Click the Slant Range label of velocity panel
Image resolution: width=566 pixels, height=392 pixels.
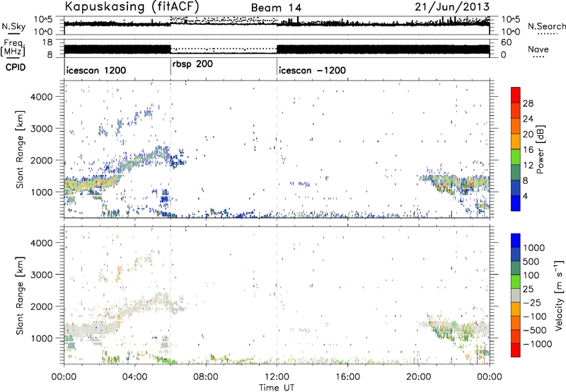(20, 295)
